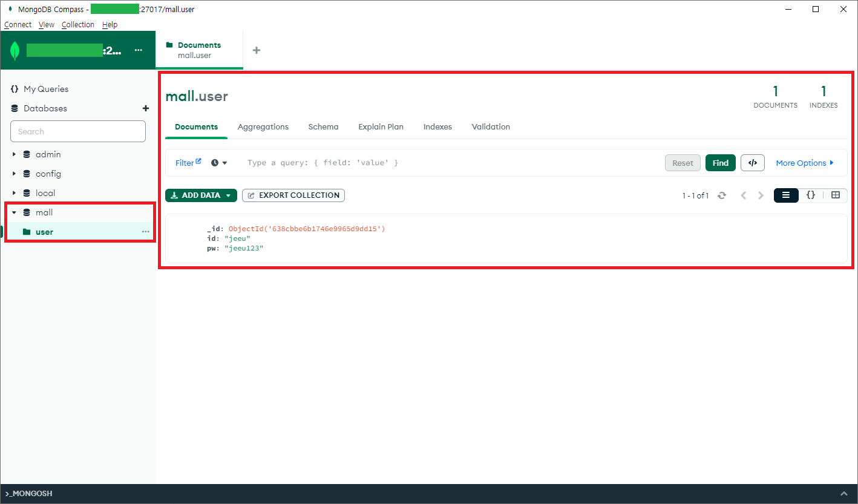Click the admin database icon
This screenshot has height=504, width=858.
point(27,154)
